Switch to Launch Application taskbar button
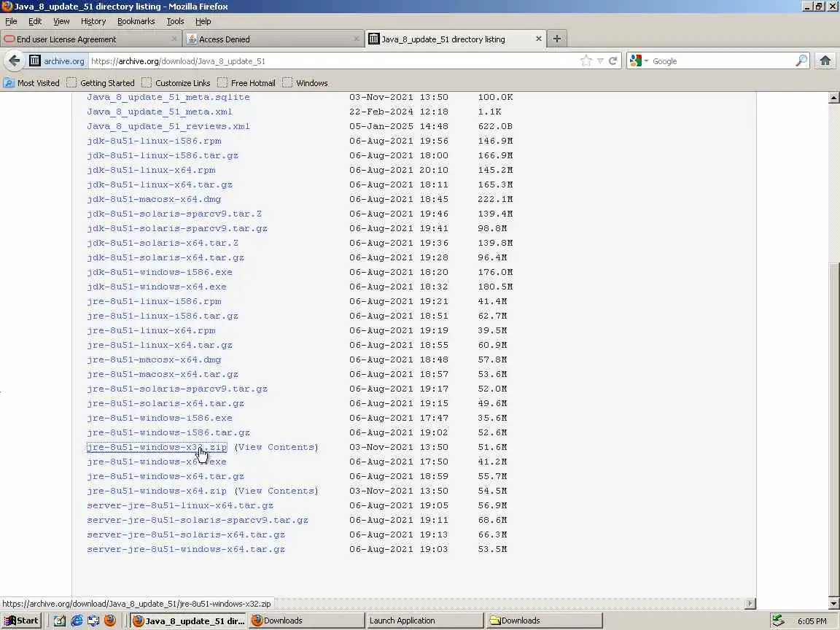 pyautogui.click(x=425, y=621)
